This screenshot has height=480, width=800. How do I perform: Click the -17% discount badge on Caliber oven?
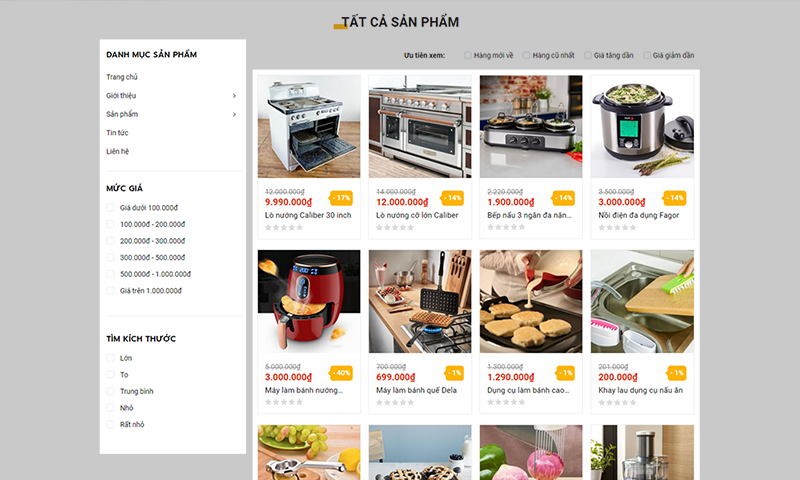341,198
